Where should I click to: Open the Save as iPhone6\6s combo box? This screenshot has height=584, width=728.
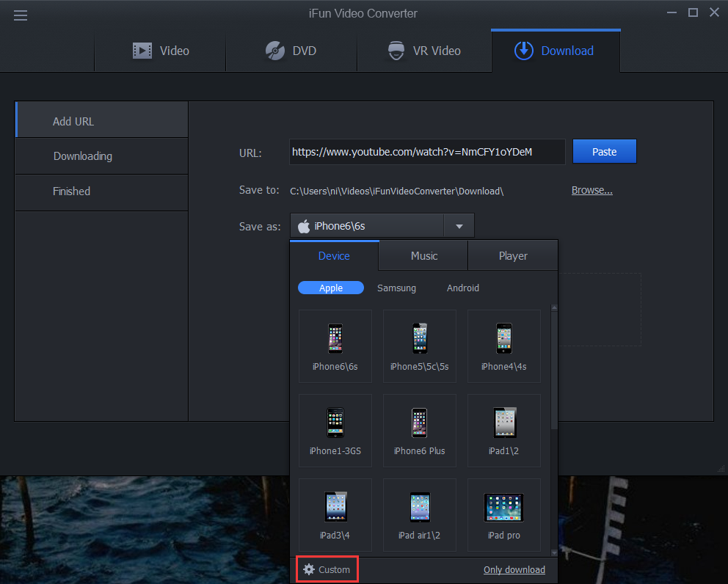[382, 226]
